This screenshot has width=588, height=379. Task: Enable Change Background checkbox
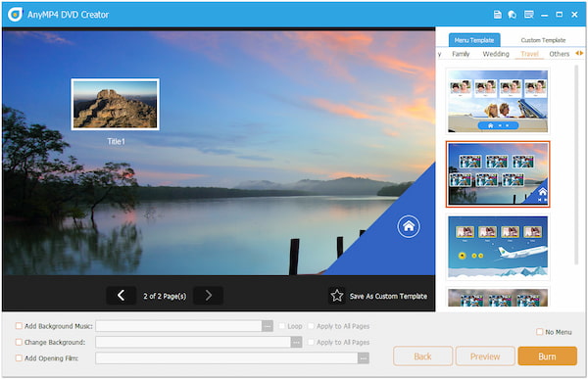pos(19,342)
